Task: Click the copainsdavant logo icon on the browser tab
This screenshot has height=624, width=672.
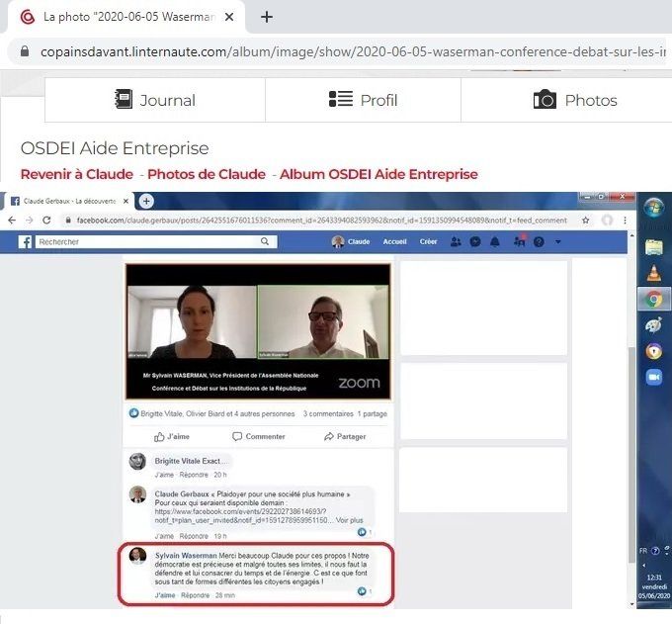Action: pos(28,17)
